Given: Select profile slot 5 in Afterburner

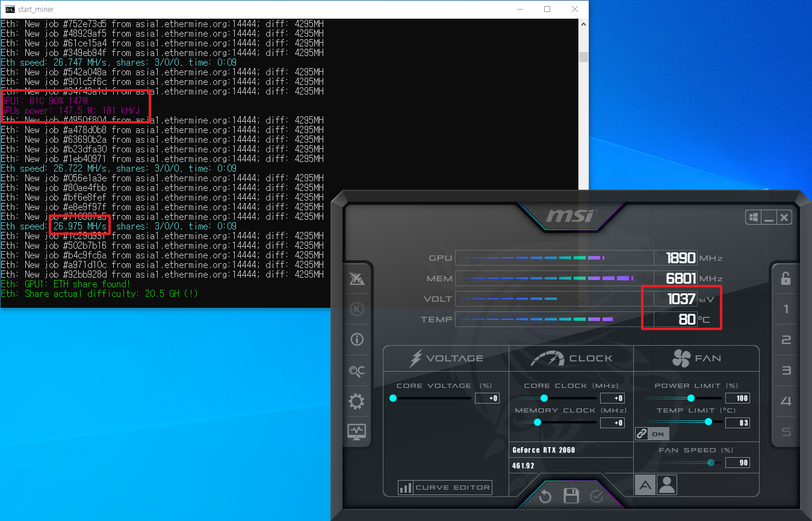Looking at the screenshot, I should pos(786,432).
